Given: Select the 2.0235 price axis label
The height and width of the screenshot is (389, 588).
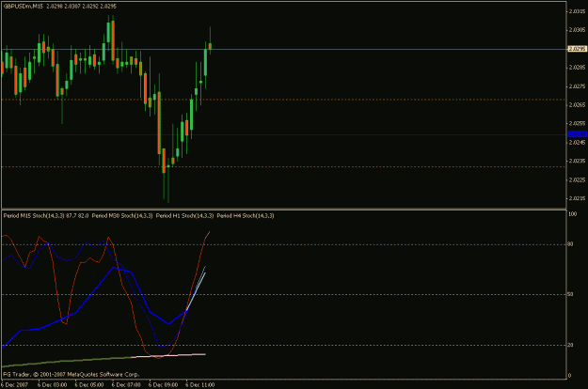Looking at the screenshot, I should click(577, 161).
